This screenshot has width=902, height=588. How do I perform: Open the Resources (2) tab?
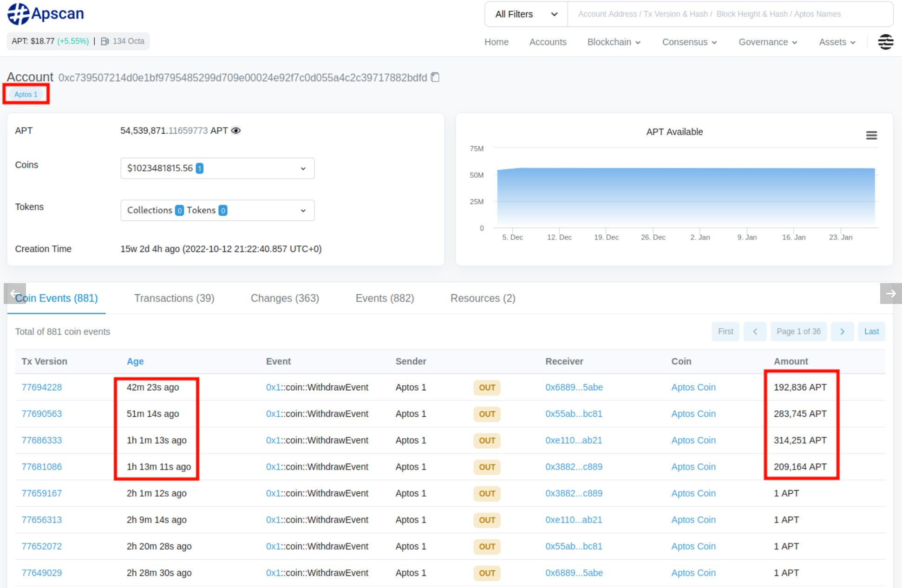click(483, 298)
